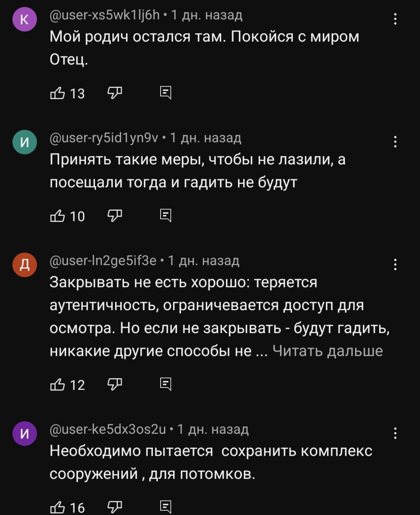The width and height of the screenshot is (420, 515).
Task: Like the 'Необходимо пытается сохранить' comment
Action: [x=57, y=507]
